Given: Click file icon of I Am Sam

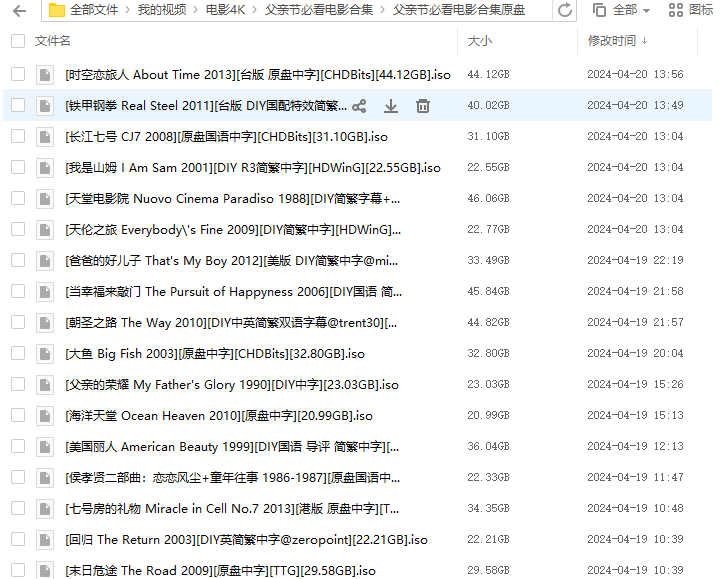Looking at the screenshot, I should pyautogui.click(x=45, y=168).
